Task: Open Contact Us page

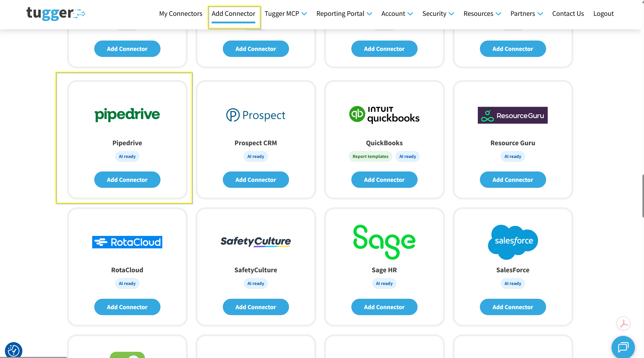Action: (x=568, y=14)
